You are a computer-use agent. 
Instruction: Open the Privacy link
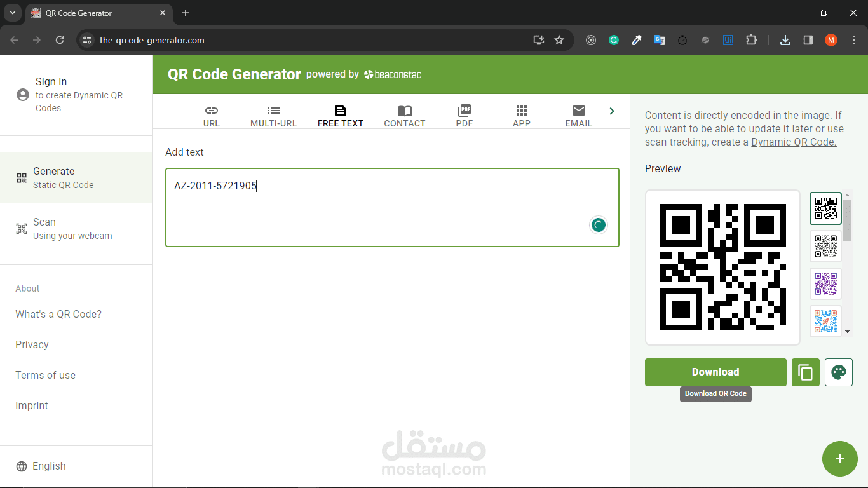point(32,344)
